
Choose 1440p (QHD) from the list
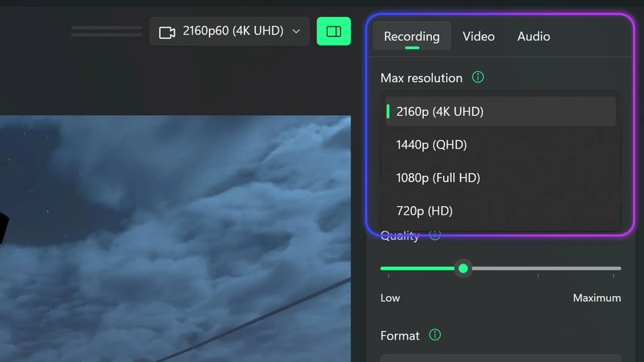500,145
